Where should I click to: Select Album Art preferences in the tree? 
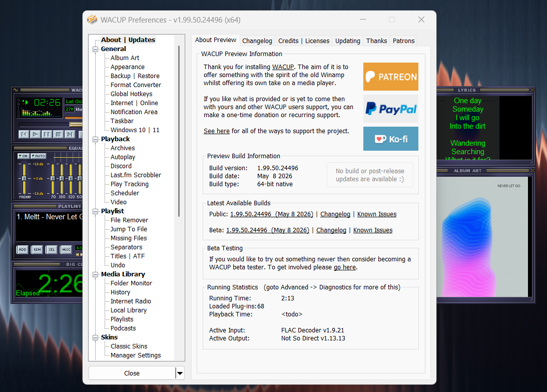tap(125, 58)
